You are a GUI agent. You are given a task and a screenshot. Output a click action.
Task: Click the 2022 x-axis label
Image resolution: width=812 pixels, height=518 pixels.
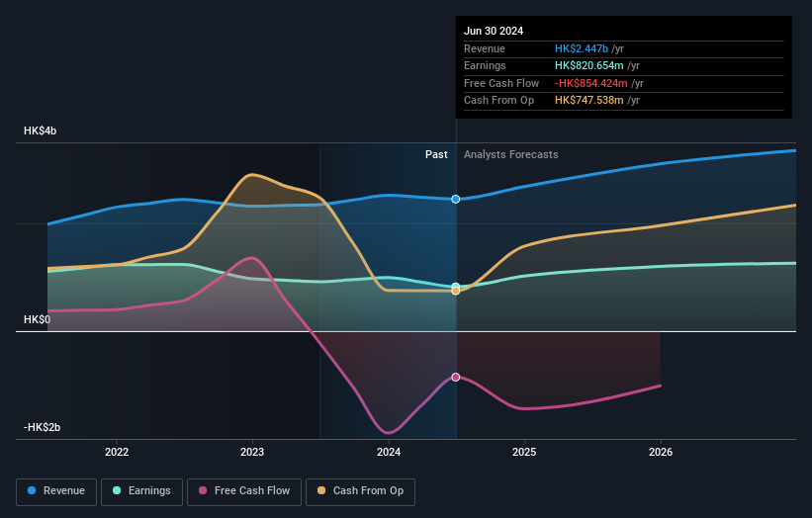click(117, 453)
